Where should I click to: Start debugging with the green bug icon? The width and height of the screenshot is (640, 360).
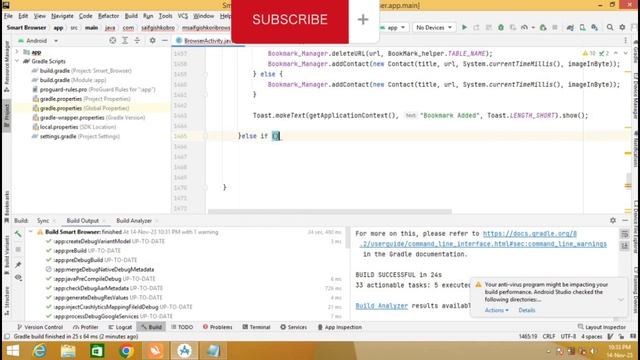501,27
